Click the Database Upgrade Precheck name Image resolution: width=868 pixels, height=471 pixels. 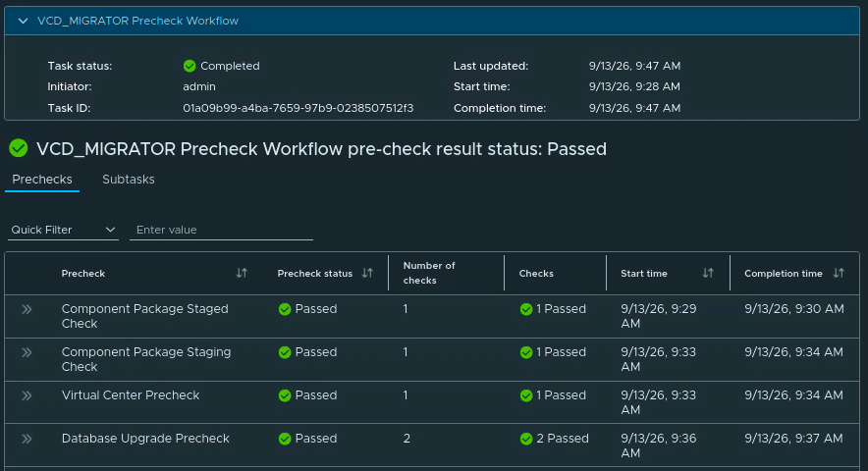145,439
